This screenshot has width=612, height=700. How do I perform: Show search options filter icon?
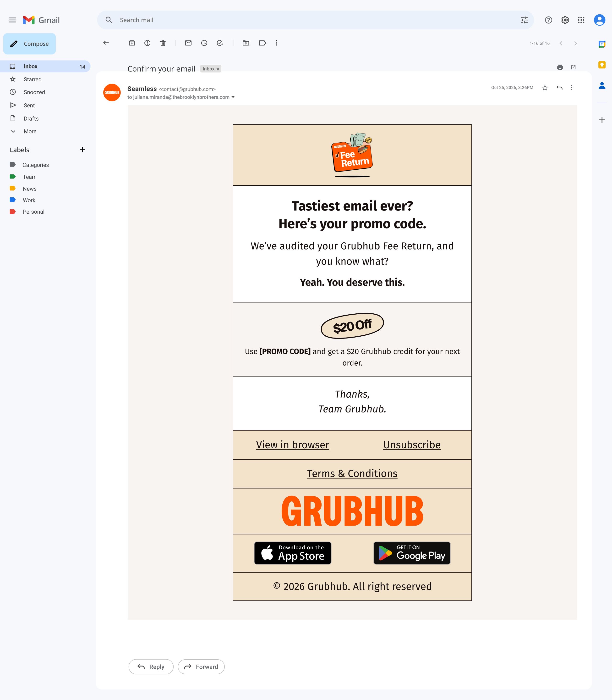point(524,20)
